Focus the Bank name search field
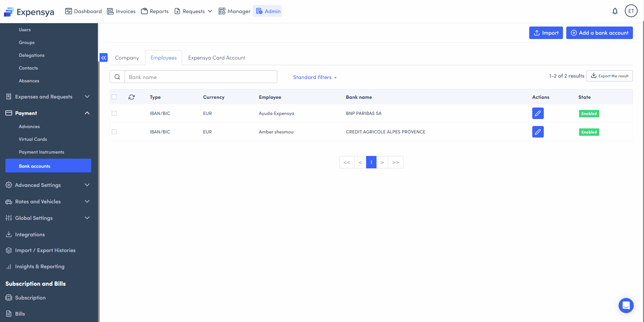644x322 pixels. (x=201, y=77)
